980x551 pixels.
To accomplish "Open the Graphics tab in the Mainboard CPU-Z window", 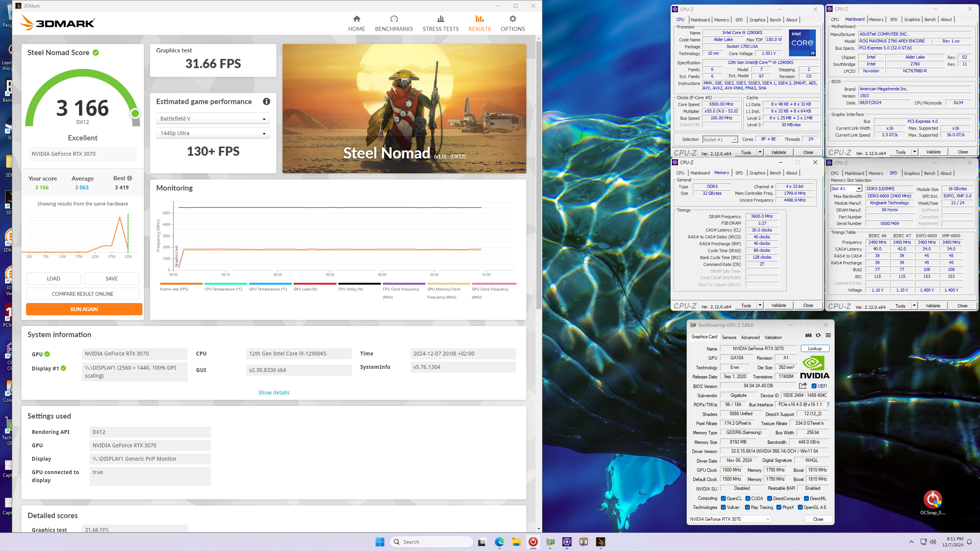I will coord(912,20).
